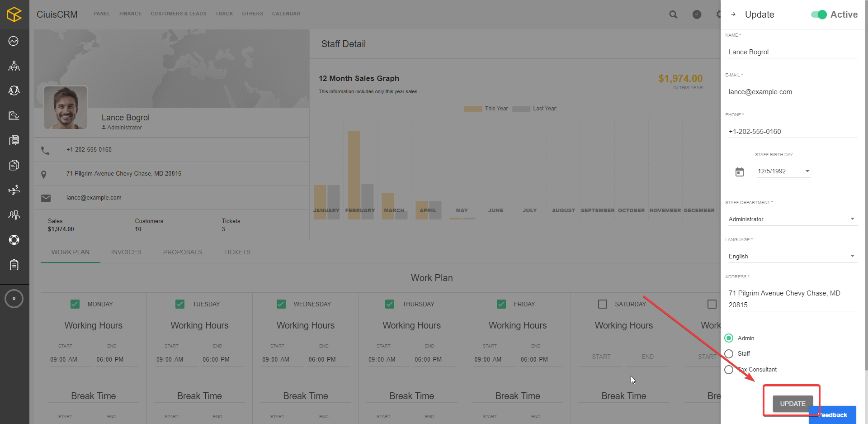Uncheck the Monday working day checkbox
868x424 pixels.
[75, 304]
